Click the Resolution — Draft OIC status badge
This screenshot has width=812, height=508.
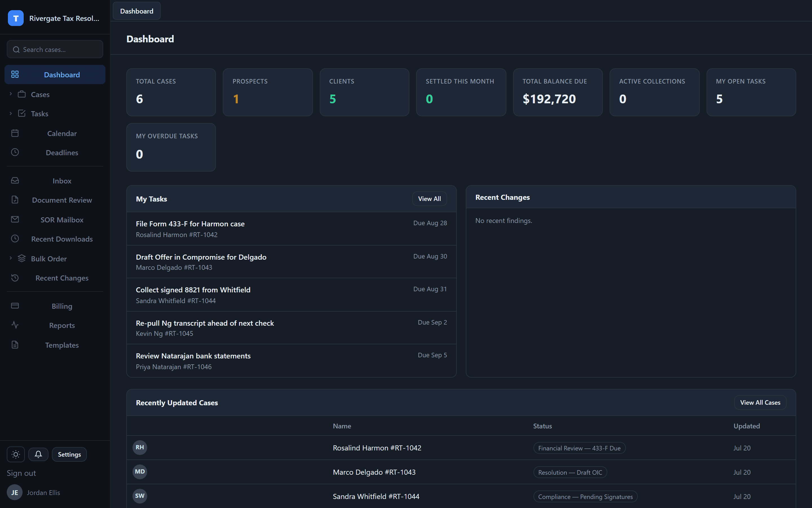point(570,472)
